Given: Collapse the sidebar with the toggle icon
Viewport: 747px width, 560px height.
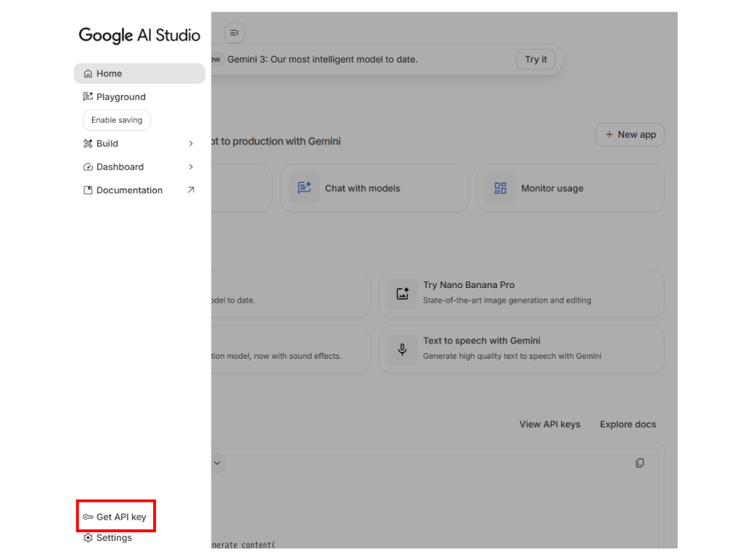Looking at the screenshot, I should (x=234, y=33).
